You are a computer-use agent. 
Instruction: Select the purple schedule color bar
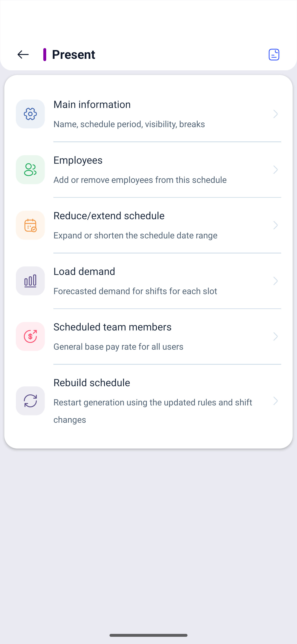click(45, 54)
